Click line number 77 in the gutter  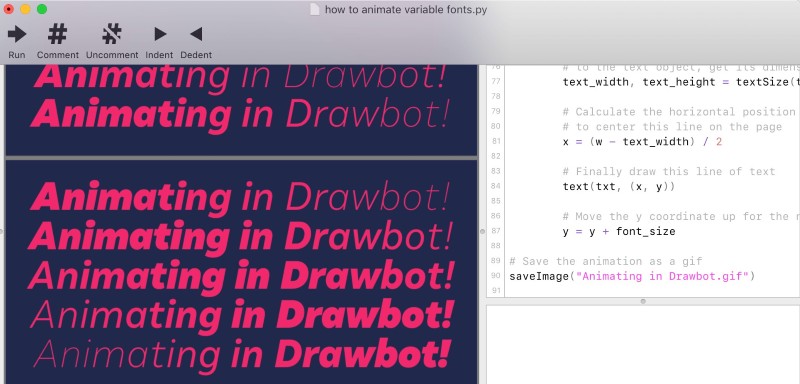click(495, 82)
